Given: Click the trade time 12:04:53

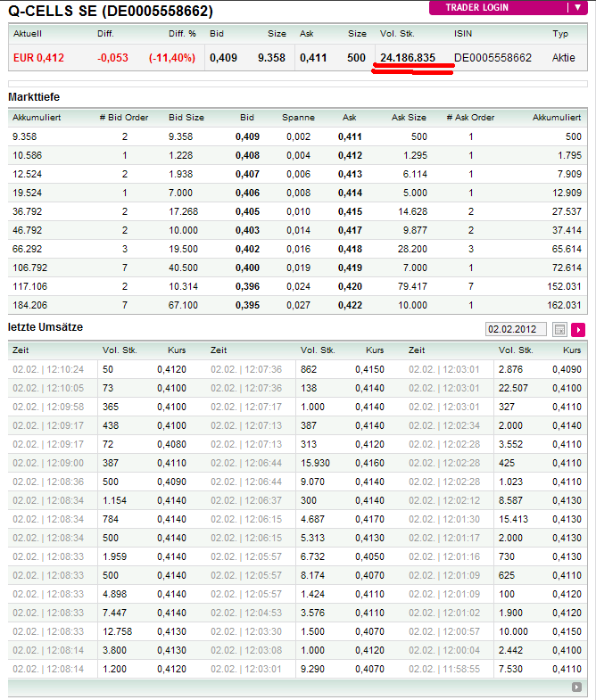Looking at the screenshot, I should (x=263, y=613).
